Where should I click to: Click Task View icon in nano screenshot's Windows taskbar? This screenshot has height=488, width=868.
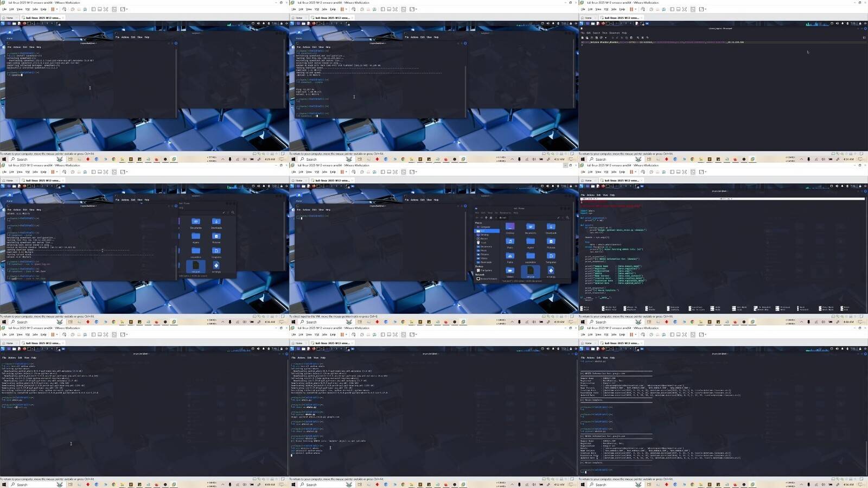pos(649,322)
